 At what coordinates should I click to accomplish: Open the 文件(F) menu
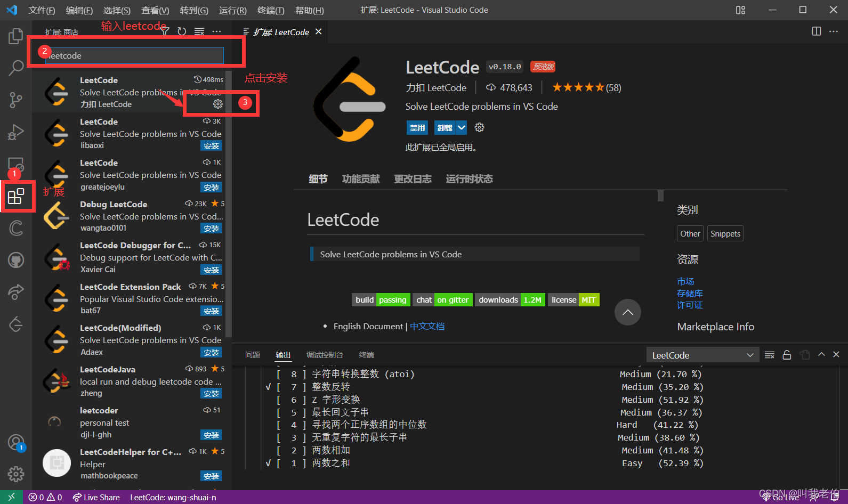click(42, 10)
